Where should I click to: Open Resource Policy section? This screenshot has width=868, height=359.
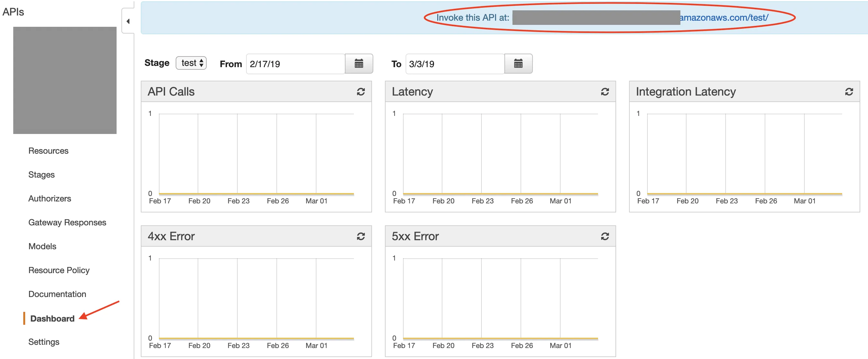pos(59,270)
